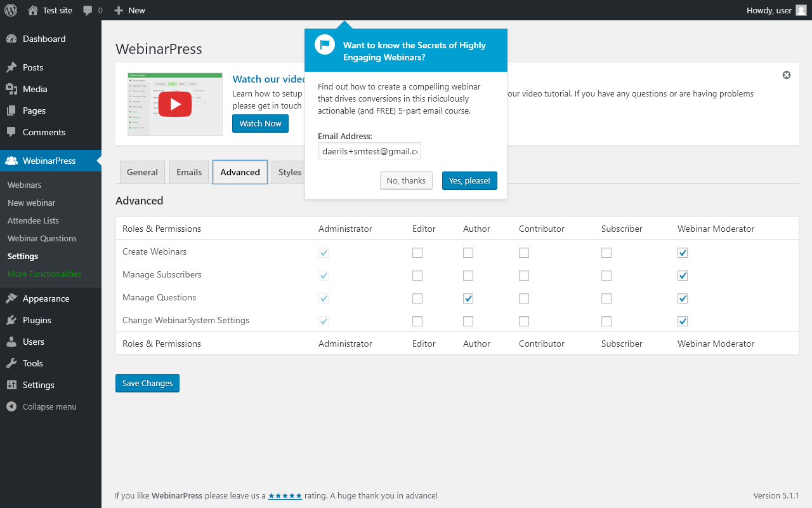The image size is (812, 508).
Task: Dismiss the video notice with the X icon
Action: 787,75
